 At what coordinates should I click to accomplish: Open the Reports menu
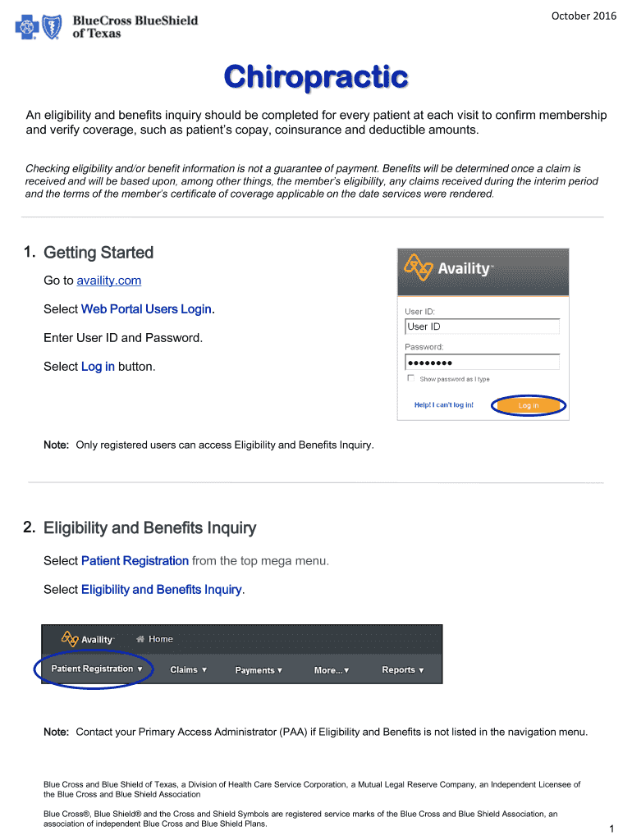(x=402, y=670)
